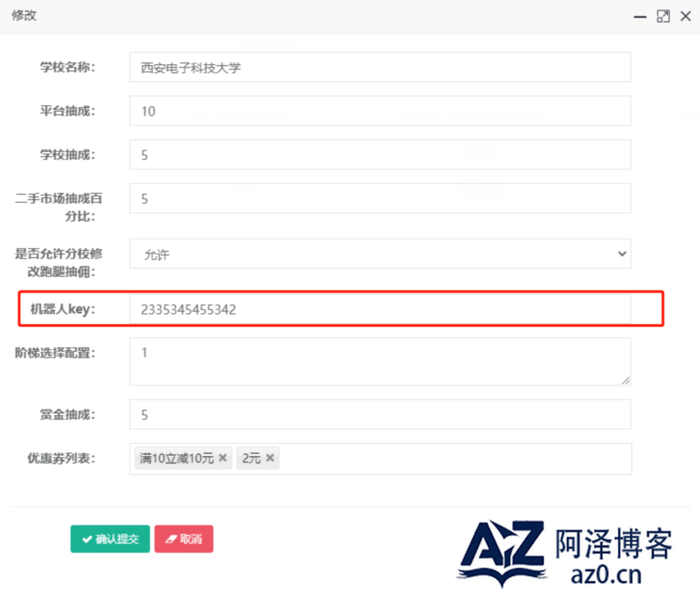
Task: Focus the 平台抽成 input field
Action: tap(380, 111)
